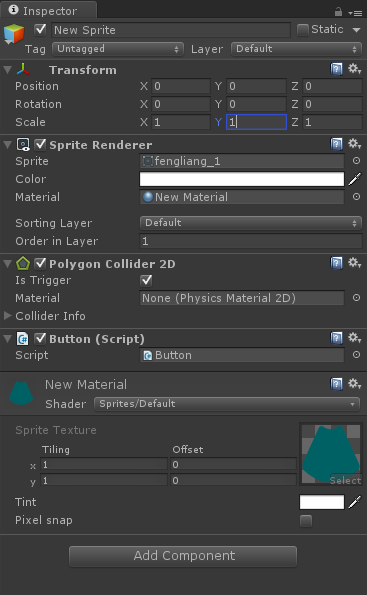Collapse the Transform component
The height and width of the screenshot is (595, 367).
(x=7, y=70)
